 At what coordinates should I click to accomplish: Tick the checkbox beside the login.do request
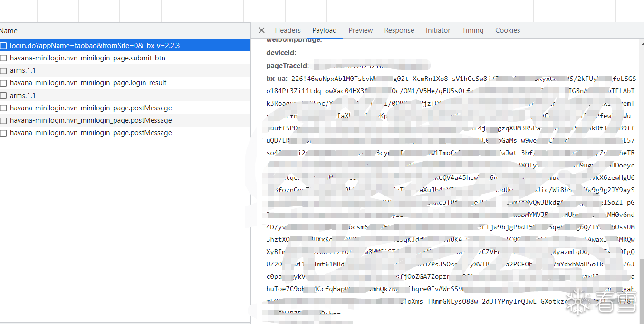pyautogui.click(x=3, y=46)
